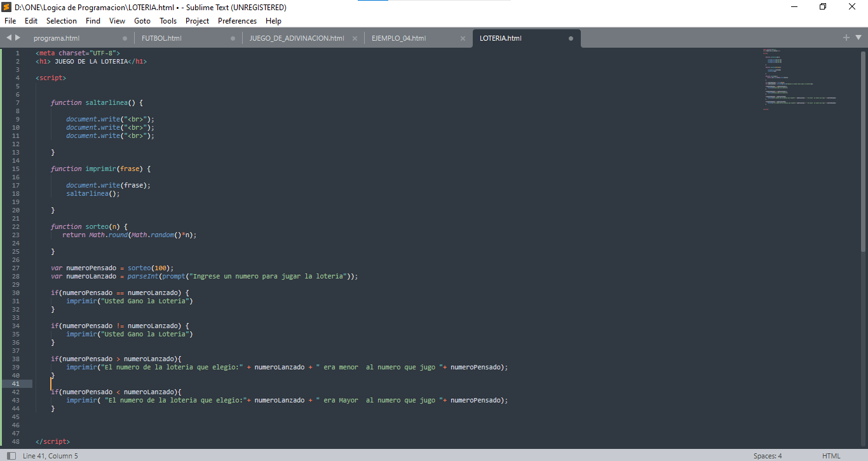Image resolution: width=868 pixels, height=461 pixels.
Task: Close the JUEGO_DE_ADIVINACION.html tab via its dot
Action: 356,38
